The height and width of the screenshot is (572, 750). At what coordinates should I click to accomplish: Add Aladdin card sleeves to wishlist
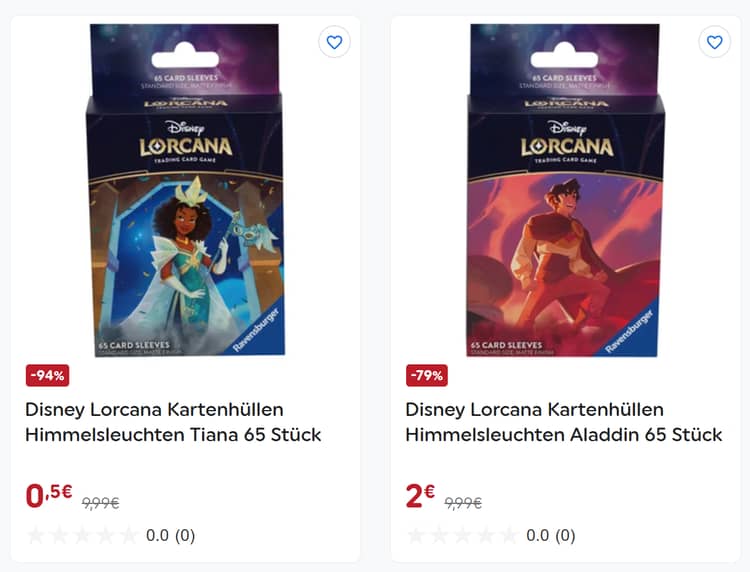click(715, 42)
